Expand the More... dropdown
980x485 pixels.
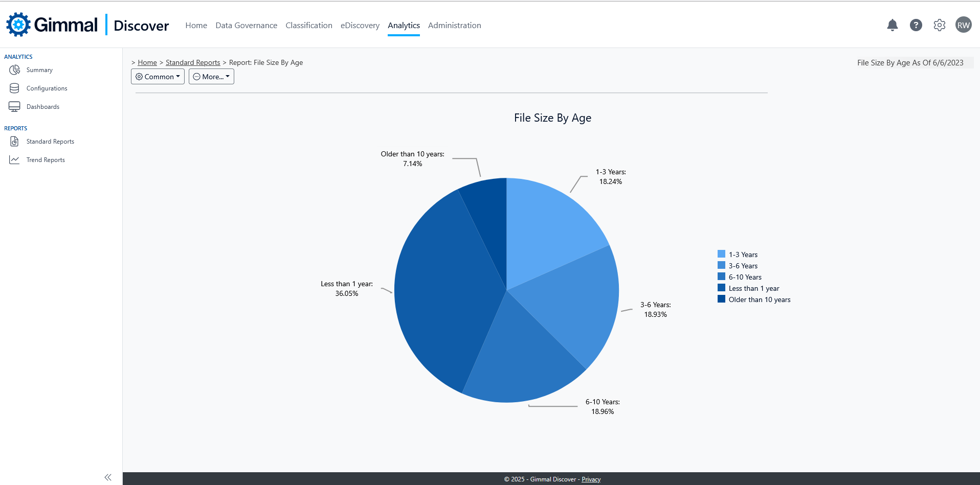[211, 77]
